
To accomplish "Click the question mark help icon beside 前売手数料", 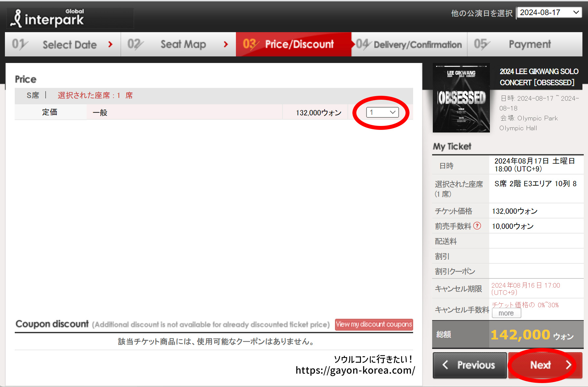I will [477, 226].
